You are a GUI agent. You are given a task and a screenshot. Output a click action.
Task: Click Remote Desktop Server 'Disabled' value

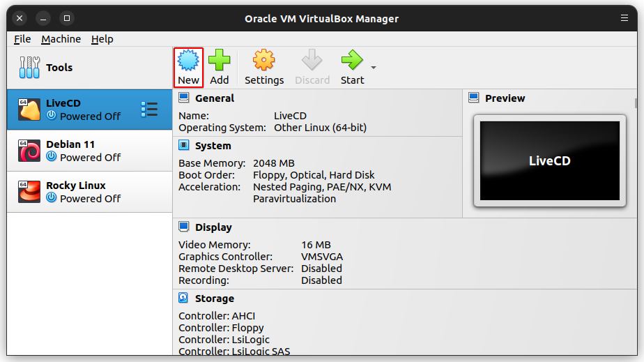pos(321,269)
